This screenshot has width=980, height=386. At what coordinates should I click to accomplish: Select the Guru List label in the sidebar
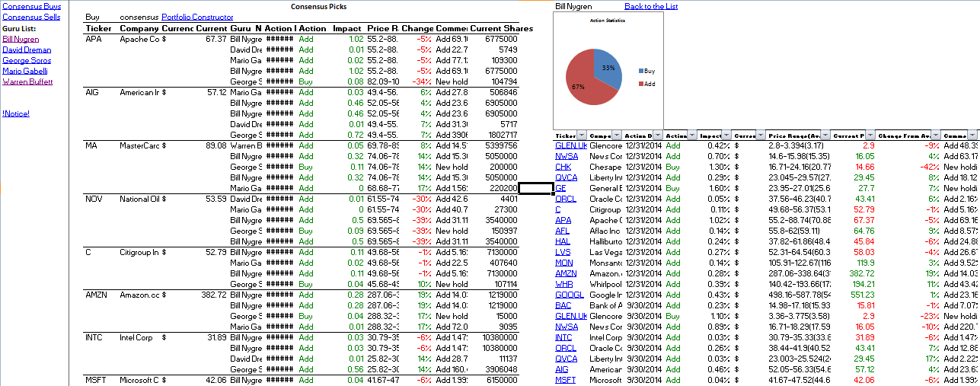(x=20, y=28)
